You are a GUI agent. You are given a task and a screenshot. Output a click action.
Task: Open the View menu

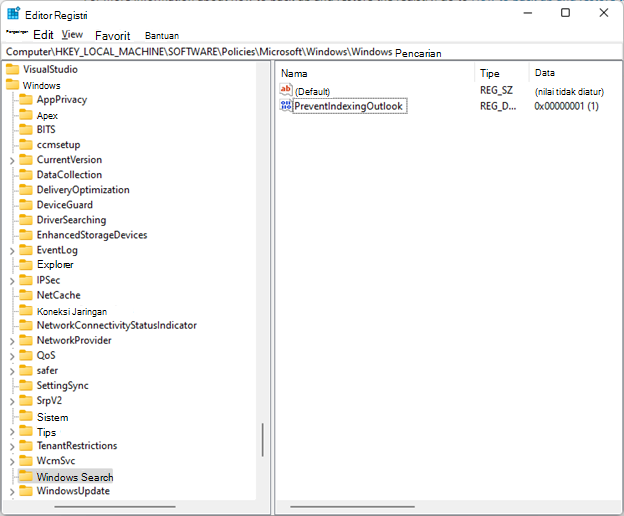(72, 35)
